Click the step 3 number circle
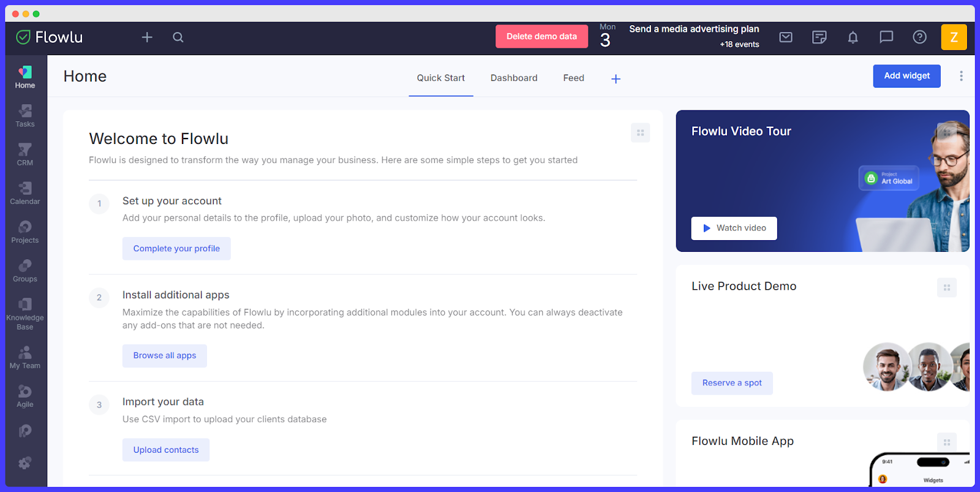Viewport: 980px width, 492px height. coord(99,405)
